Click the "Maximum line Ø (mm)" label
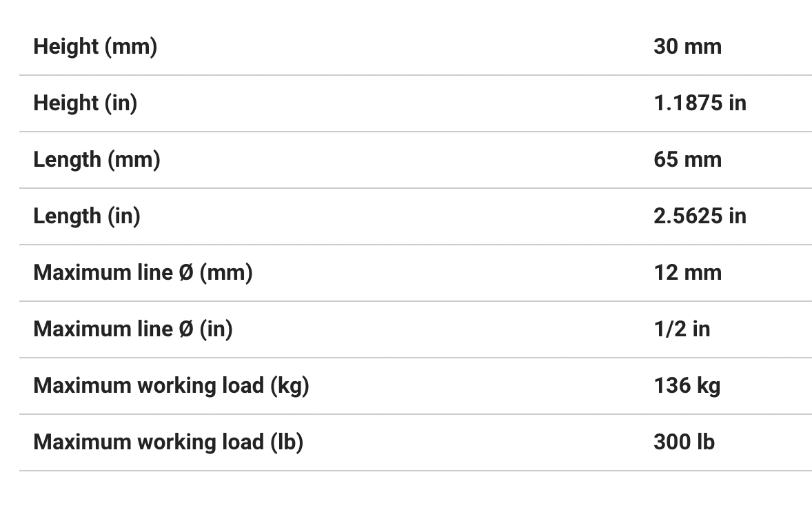The image size is (812, 521). pos(143,273)
